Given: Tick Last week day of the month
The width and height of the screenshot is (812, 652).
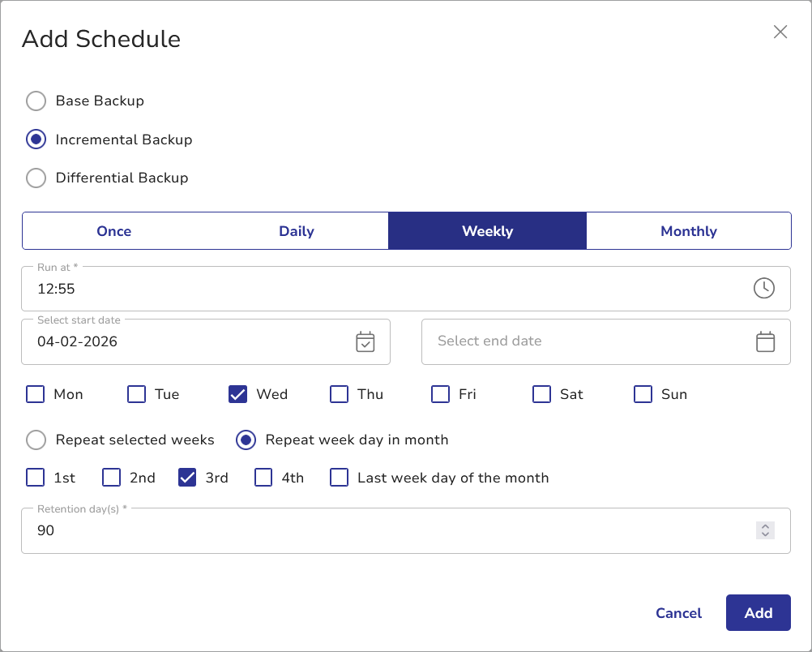Looking at the screenshot, I should (x=339, y=478).
